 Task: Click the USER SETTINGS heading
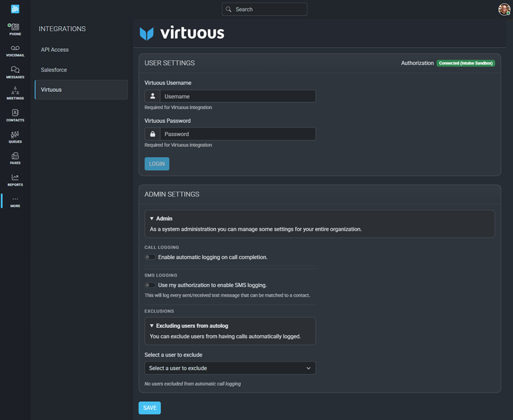pos(169,63)
